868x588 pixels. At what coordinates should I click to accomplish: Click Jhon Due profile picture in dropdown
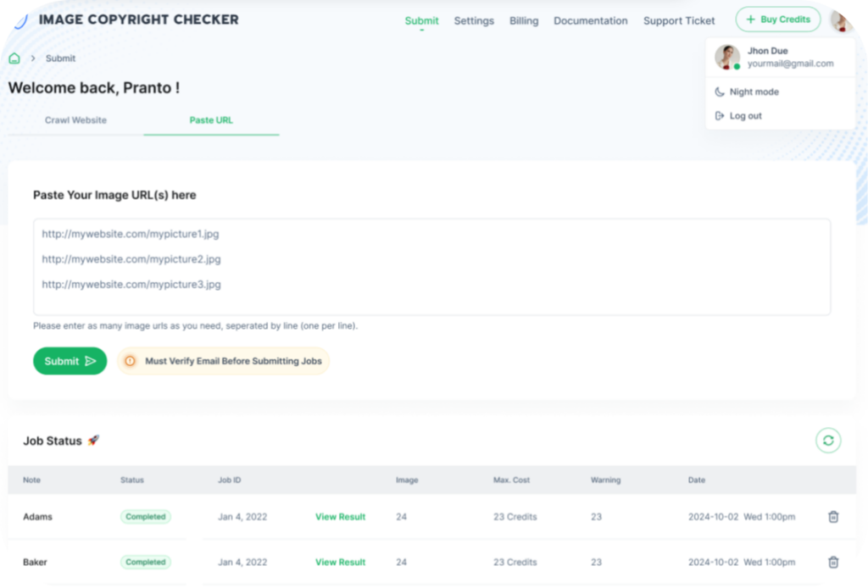(727, 58)
